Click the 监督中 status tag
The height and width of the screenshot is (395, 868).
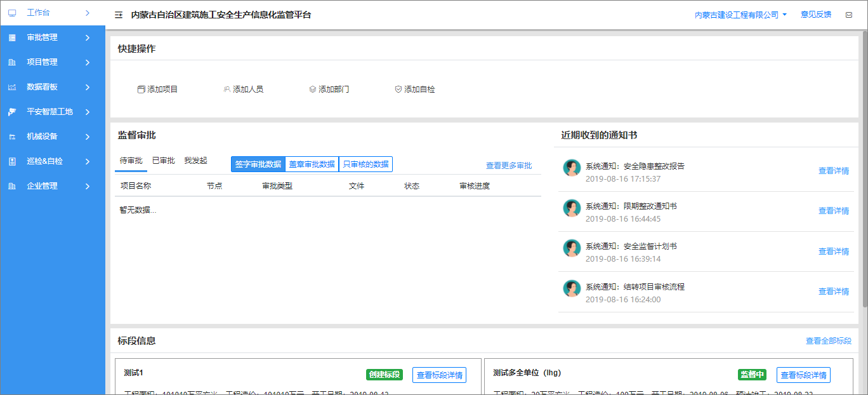(752, 375)
